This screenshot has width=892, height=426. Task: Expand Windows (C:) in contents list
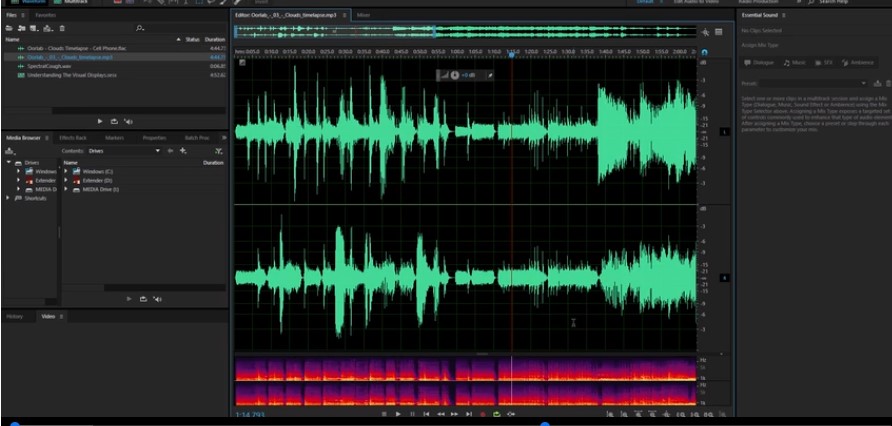[66, 171]
